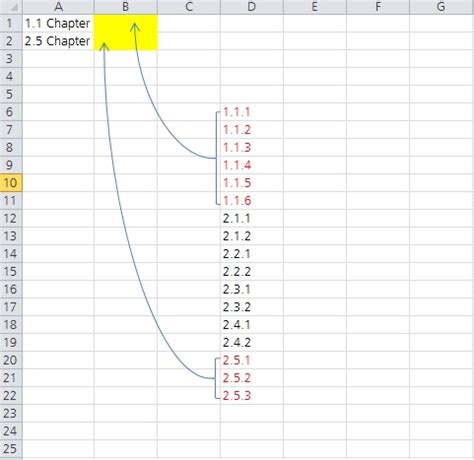Click cell with value 2.2.2
The height and width of the screenshot is (460, 474).
[x=252, y=271]
